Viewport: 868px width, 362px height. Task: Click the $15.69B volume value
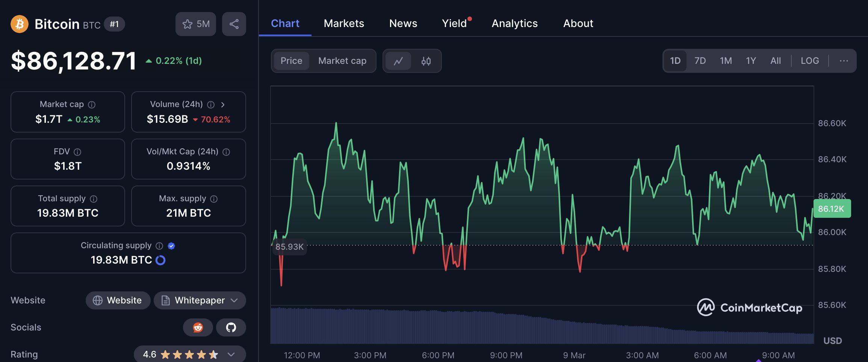[167, 119]
